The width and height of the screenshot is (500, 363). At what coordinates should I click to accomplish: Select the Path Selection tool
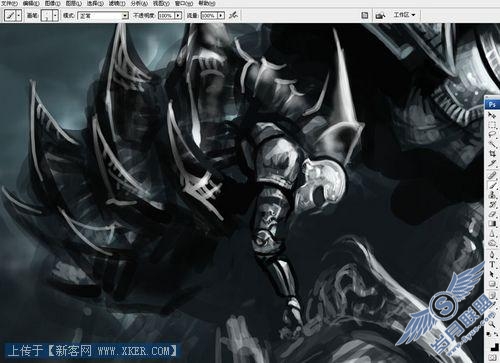(492, 274)
